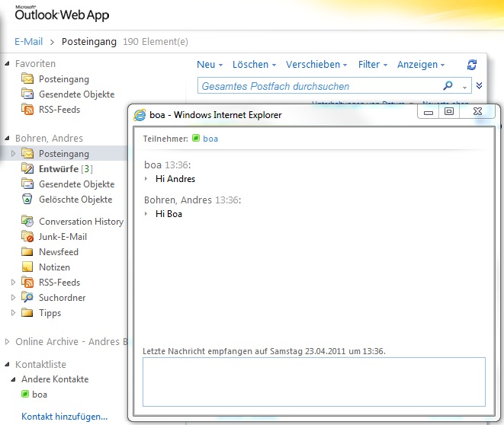This screenshot has height=425, width=504.
Task: Click the Conversation History folder icon
Action: 27,221
